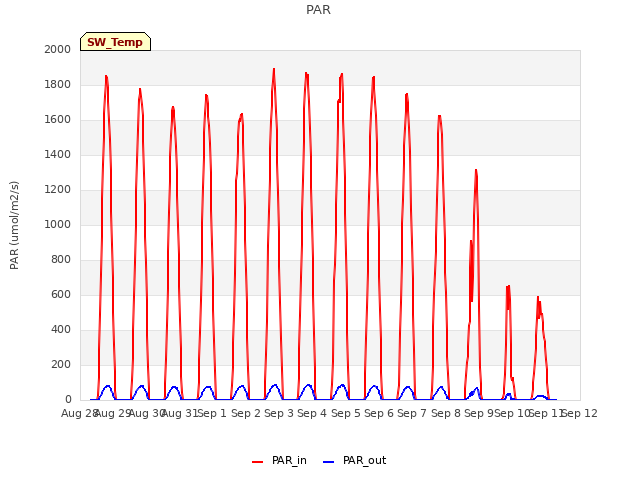Click the Sep 9 x-axis date label
The height and width of the screenshot is (480, 640).
pyautogui.click(x=479, y=413)
